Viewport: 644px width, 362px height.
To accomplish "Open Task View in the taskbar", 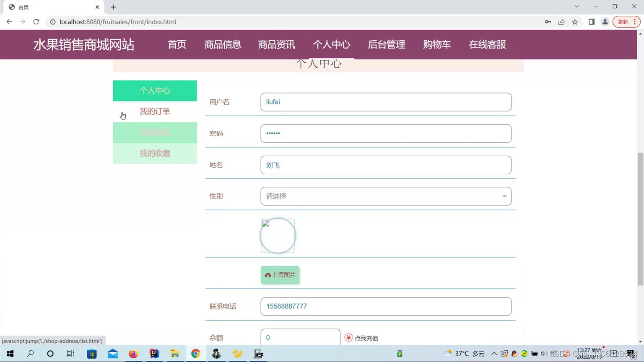I will 70,354.
